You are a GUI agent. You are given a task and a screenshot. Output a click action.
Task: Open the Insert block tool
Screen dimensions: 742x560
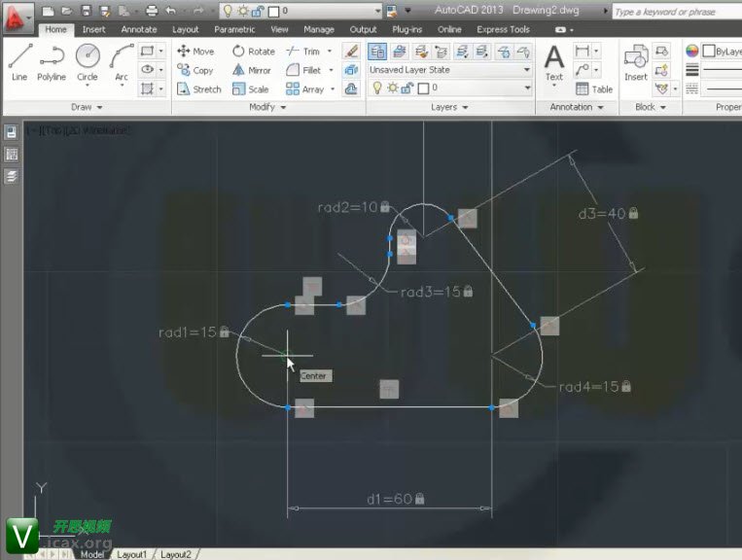[635, 61]
